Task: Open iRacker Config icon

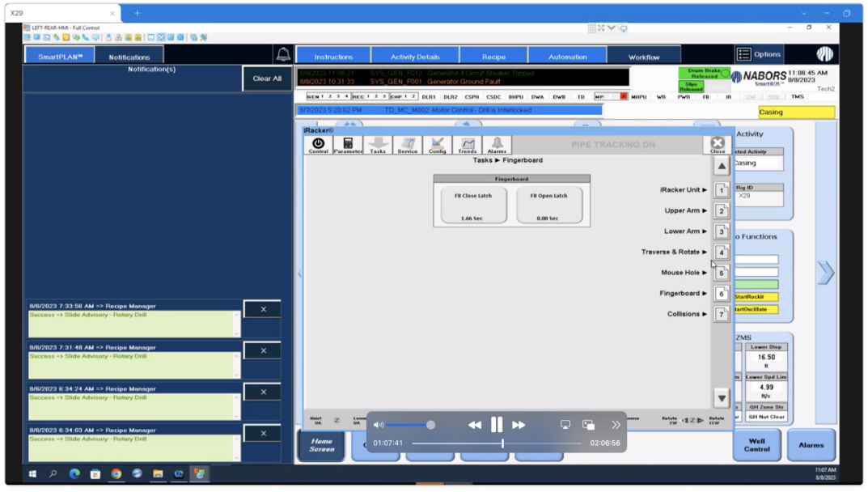Action: 438,145
